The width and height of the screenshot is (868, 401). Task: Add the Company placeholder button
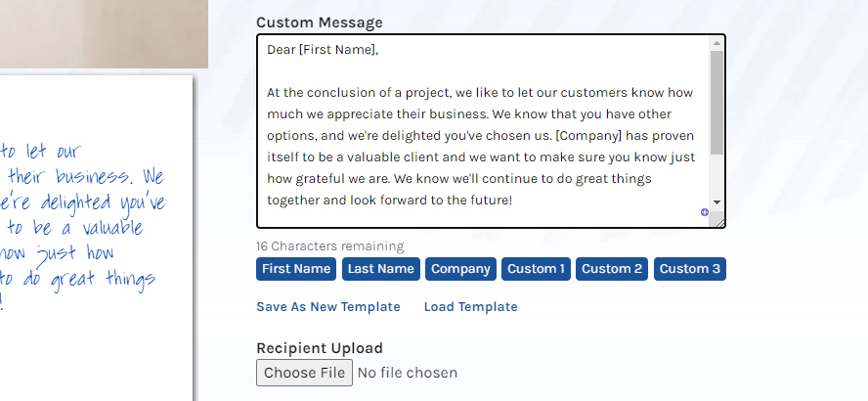[x=460, y=269]
